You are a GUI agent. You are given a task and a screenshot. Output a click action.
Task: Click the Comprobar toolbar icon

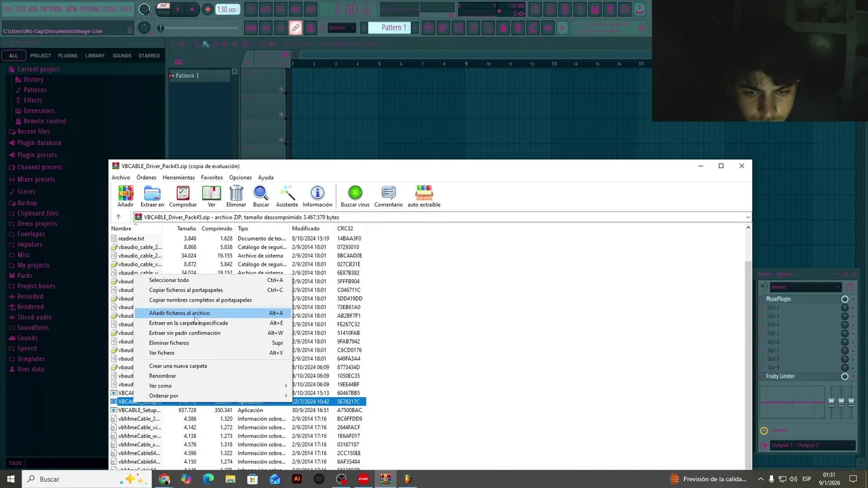pyautogui.click(x=182, y=196)
